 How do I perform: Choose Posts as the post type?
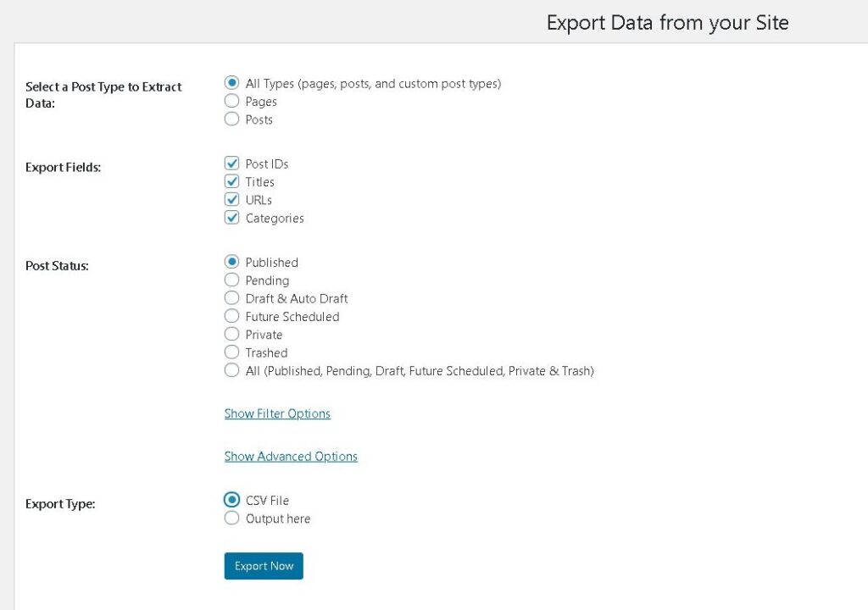pyautogui.click(x=231, y=119)
